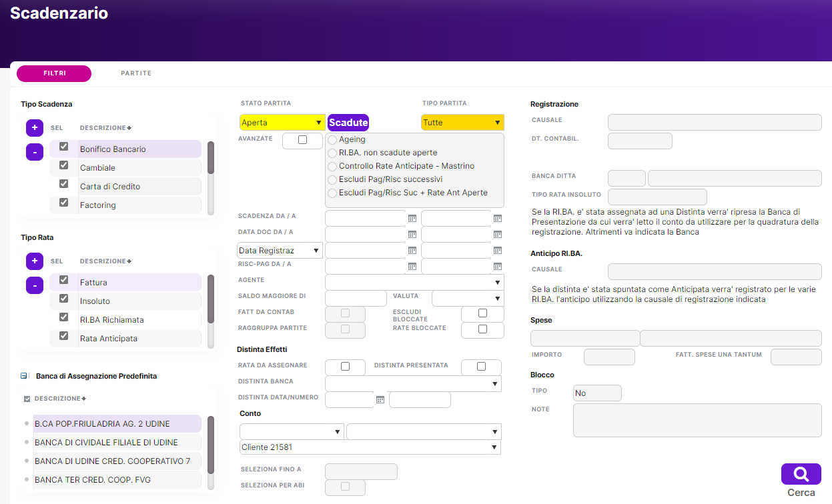Enable Escludi Bloccate checkbox

point(482,313)
